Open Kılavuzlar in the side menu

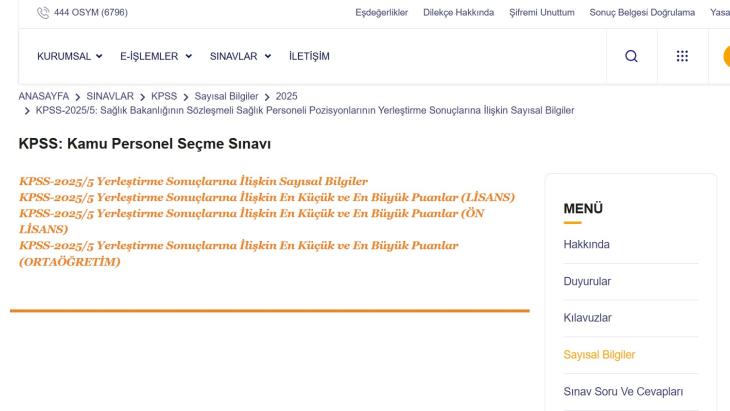(x=588, y=318)
